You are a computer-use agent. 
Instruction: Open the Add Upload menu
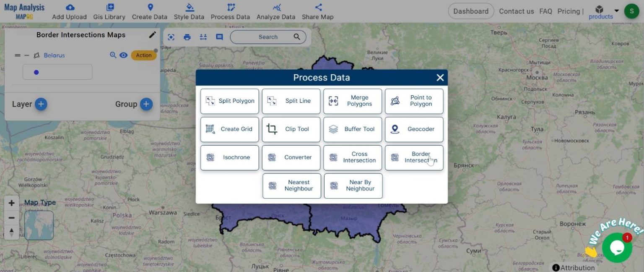[69, 12]
